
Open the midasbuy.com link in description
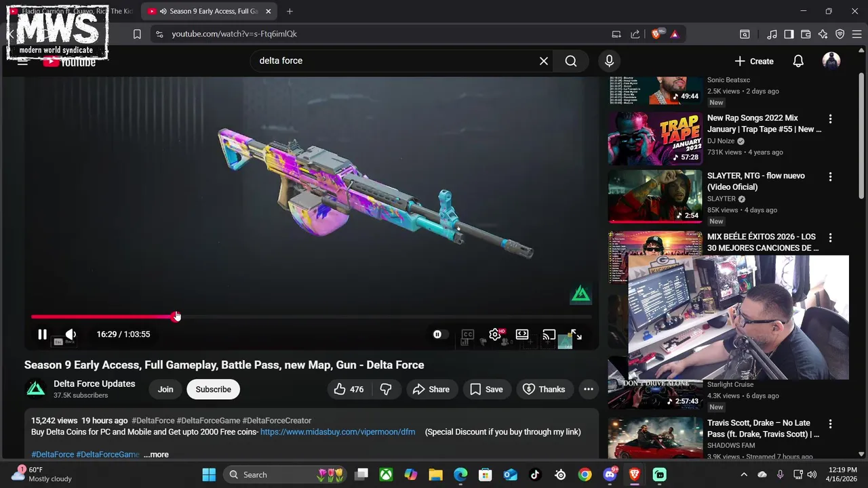pyautogui.click(x=338, y=432)
